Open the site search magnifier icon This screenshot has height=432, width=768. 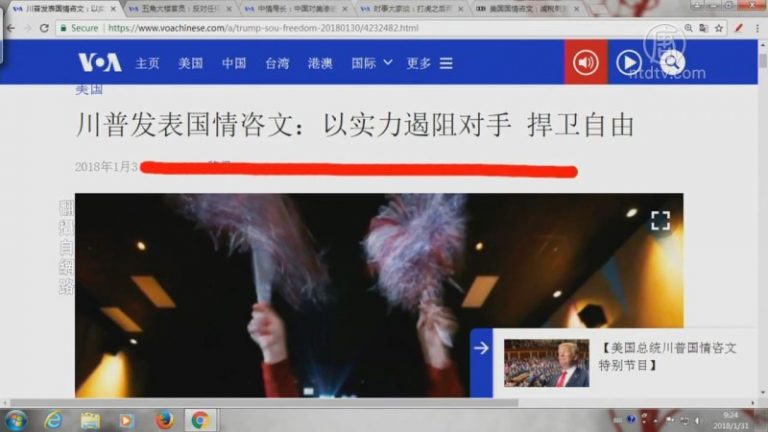(672, 62)
